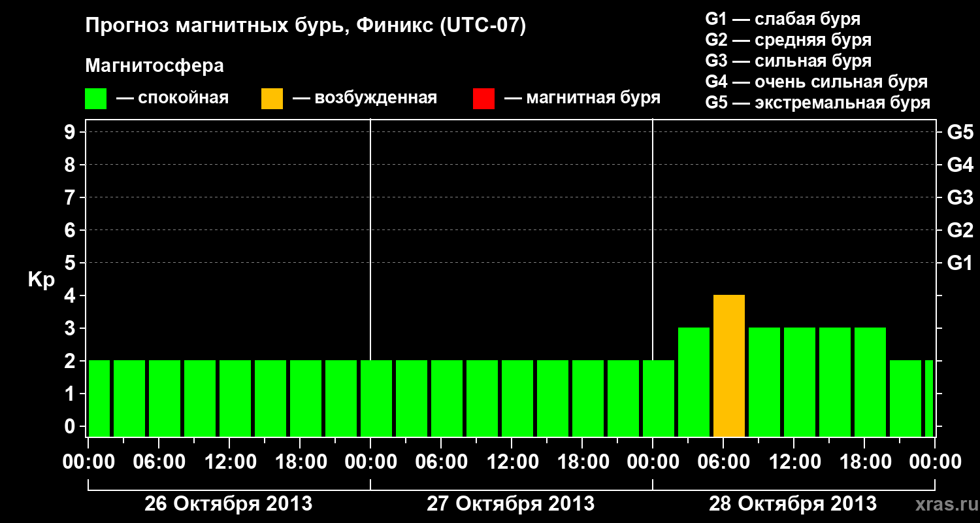The height and width of the screenshot is (523, 980).
Task: Click the '00:00' label starting 26 Октября
Action: tap(88, 462)
